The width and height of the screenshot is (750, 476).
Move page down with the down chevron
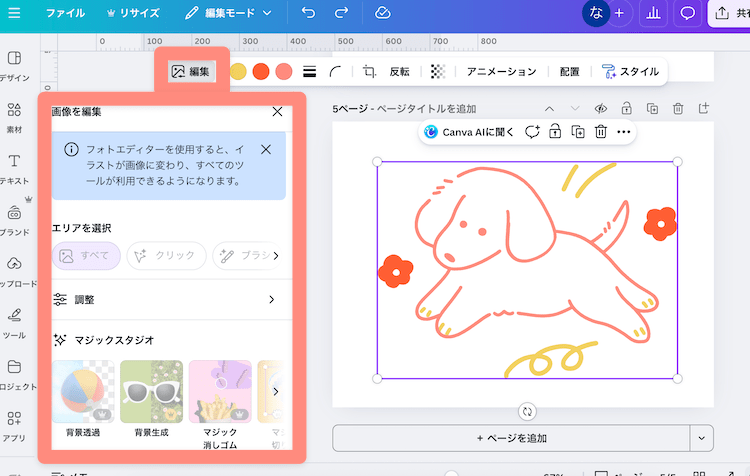pos(575,109)
